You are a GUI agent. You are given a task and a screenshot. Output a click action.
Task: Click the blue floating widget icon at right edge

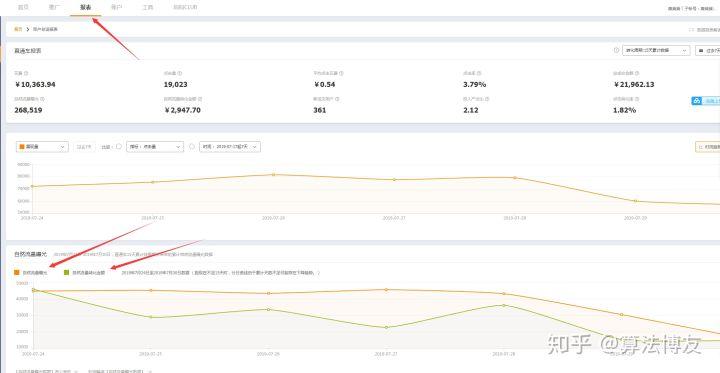tap(697, 101)
